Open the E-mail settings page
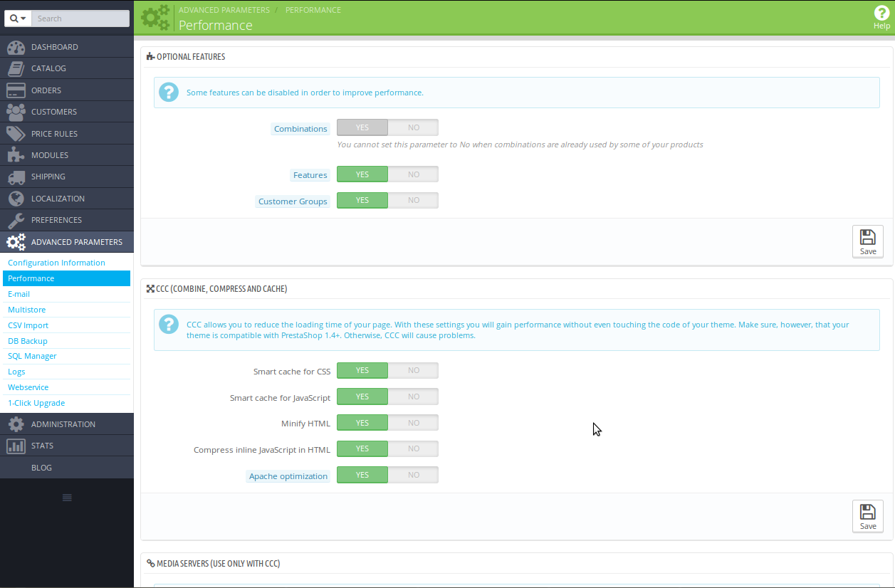 (66, 294)
